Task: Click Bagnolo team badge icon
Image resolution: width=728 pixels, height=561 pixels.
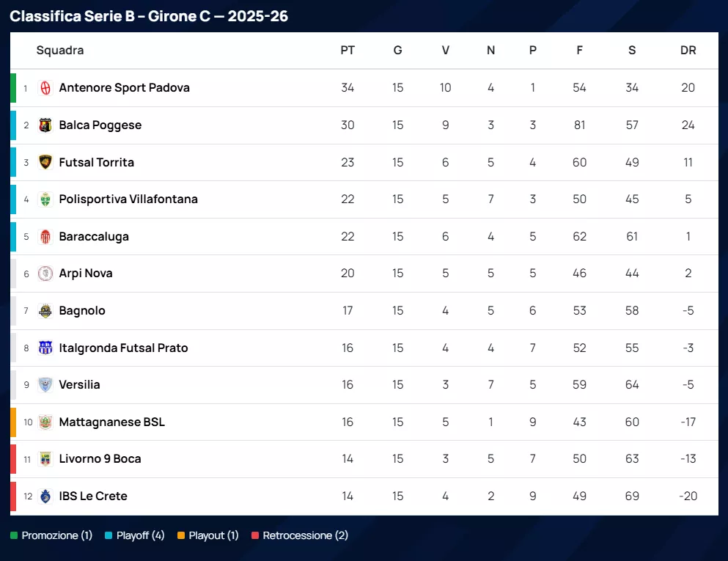Action: pyautogui.click(x=45, y=311)
